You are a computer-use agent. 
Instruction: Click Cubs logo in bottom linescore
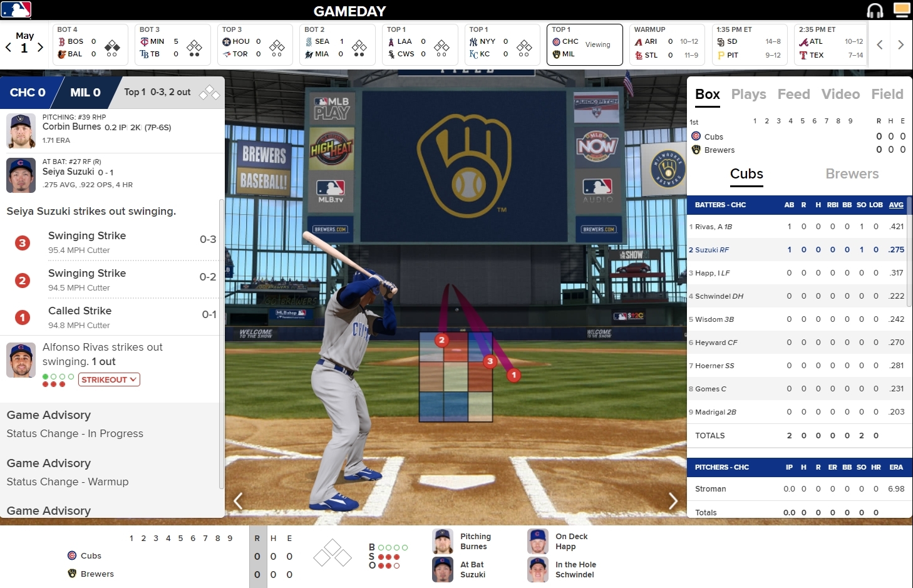72,555
